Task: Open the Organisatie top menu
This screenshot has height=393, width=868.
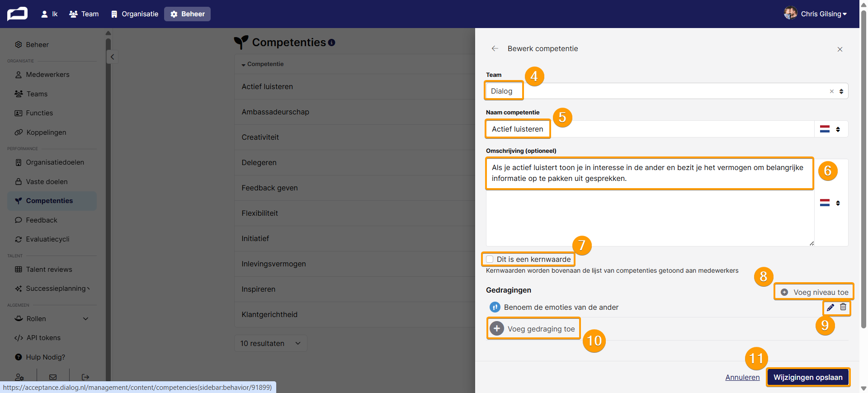Action: (x=135, y=14)
